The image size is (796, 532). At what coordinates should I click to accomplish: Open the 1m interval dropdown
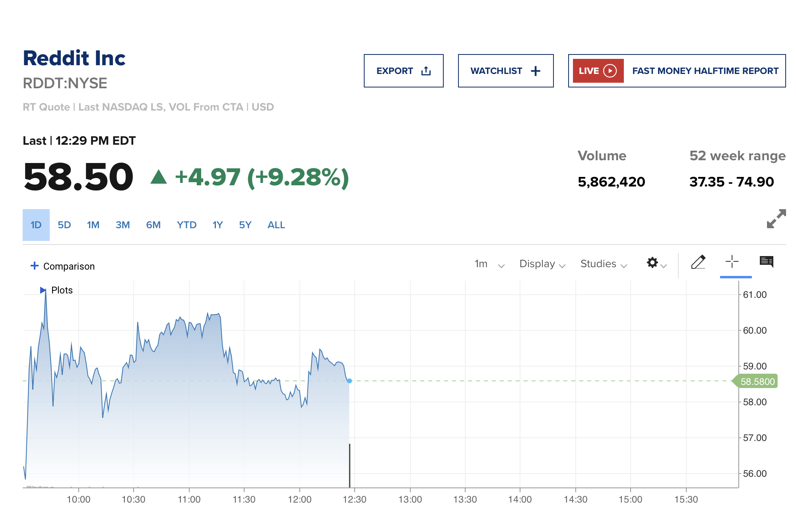[489, 264]
